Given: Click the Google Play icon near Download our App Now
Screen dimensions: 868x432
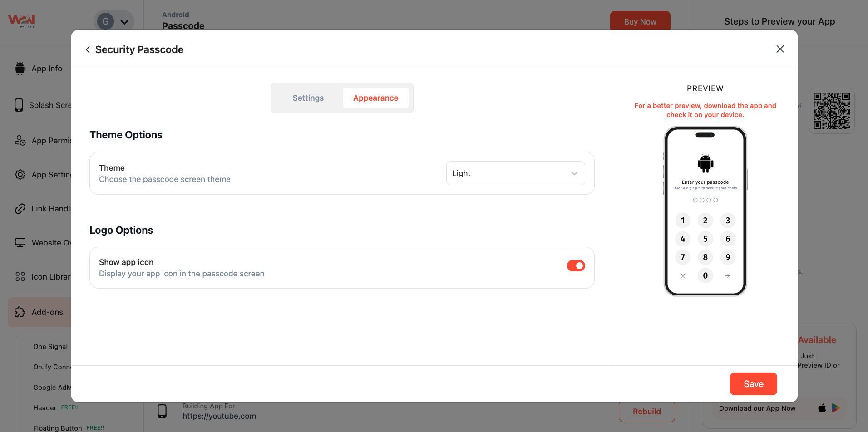Looking at the screenshot, I should click(x=836, y=408).
